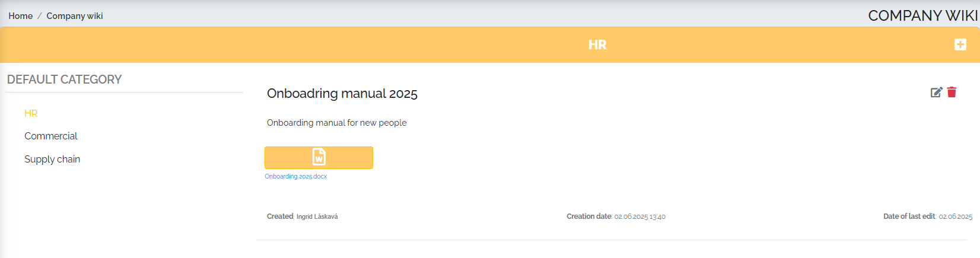Open the orange file attachment button

(319, 158)
